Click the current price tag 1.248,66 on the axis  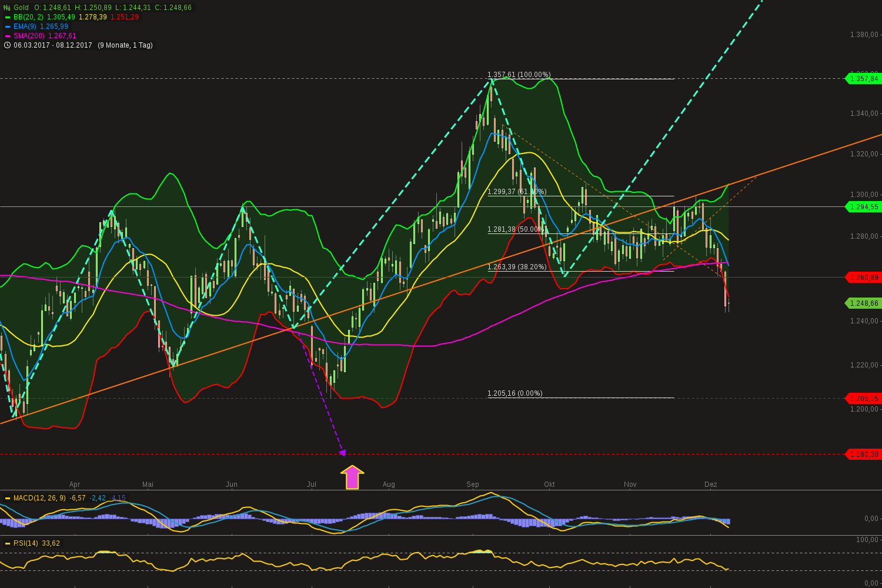point(863,303)
